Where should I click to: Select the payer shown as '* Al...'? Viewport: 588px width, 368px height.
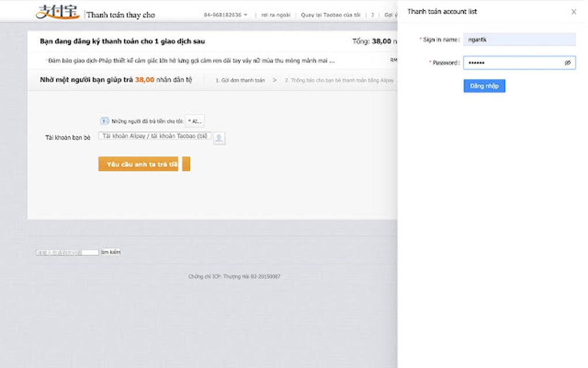(194, 121)
